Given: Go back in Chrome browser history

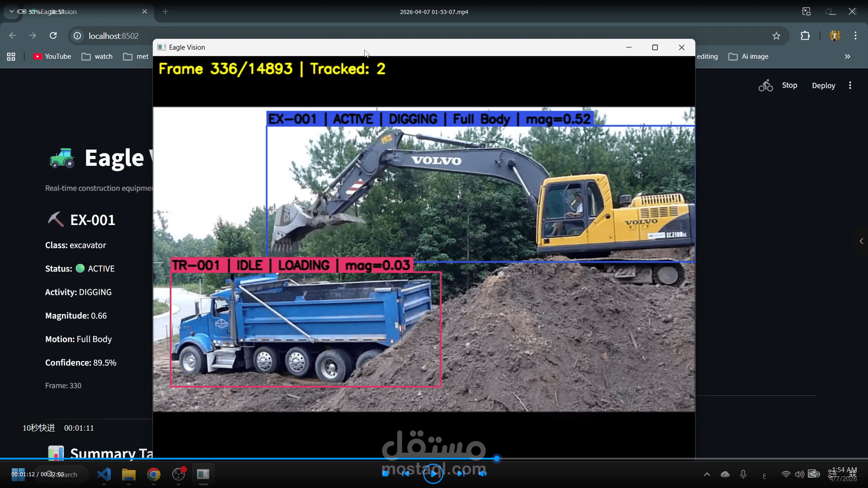Looking at the screenshot, I should click(13, 36).
